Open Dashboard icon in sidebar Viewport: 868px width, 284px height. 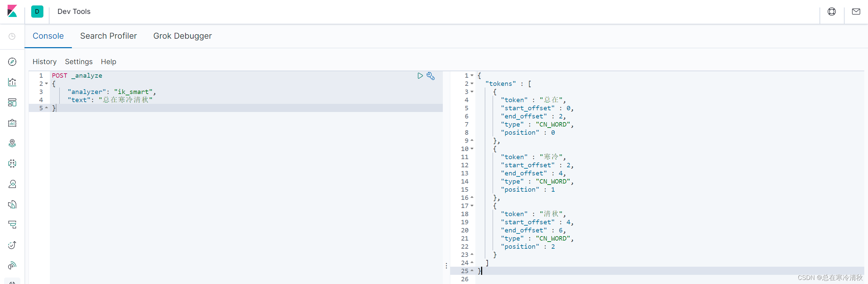pos(12,102)
